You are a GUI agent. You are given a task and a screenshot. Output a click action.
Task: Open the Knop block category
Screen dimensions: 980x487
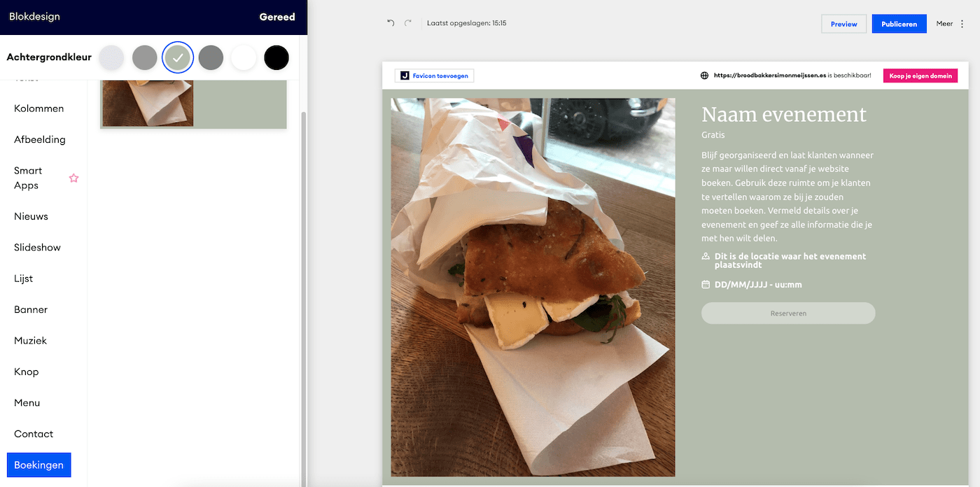(27, 372)
